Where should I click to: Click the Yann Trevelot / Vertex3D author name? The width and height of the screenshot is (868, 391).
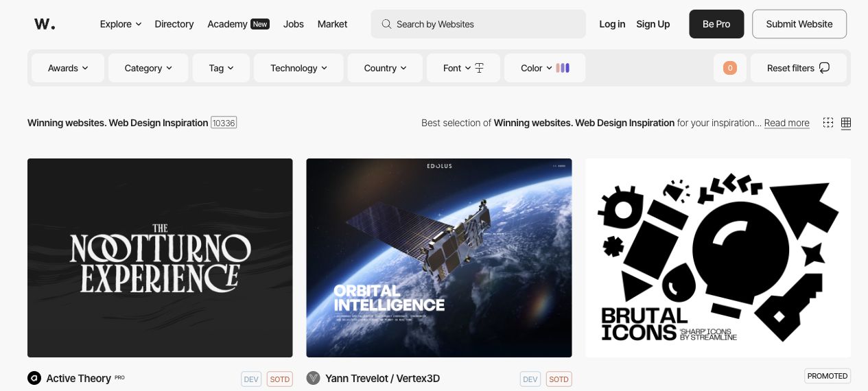pos(382,378)
